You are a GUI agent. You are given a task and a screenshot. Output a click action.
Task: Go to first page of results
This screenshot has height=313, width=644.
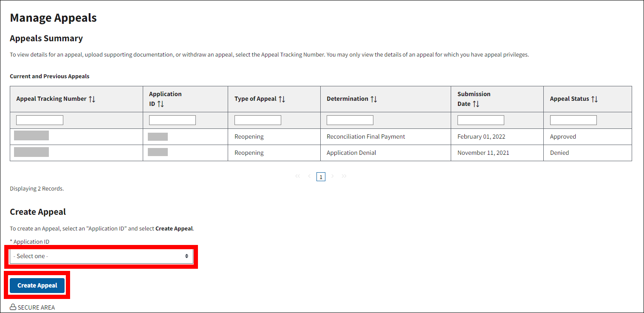pos(297,176)
